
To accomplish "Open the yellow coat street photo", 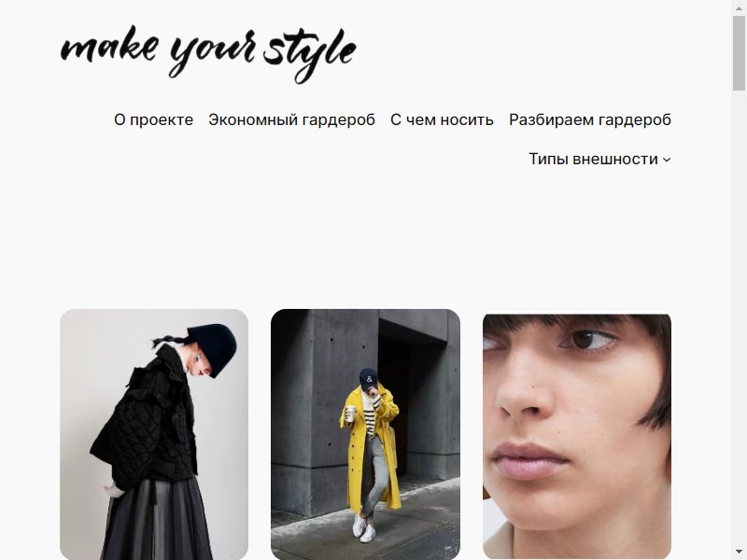I will tap(365, 434).
